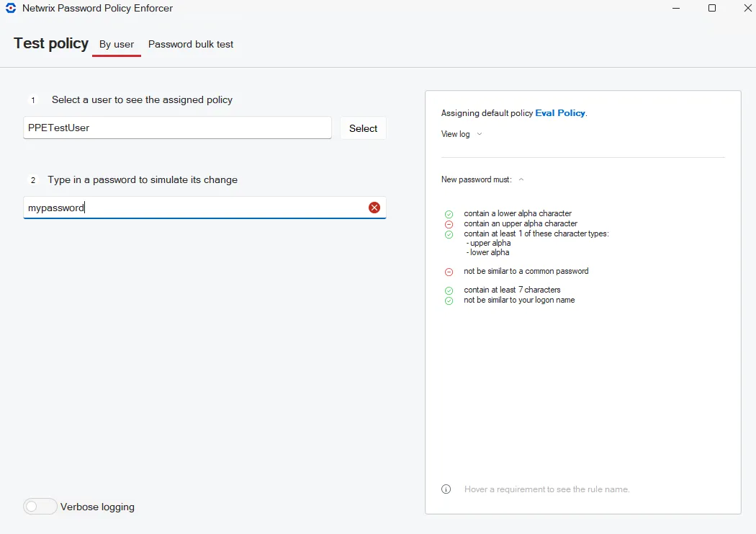
Task: Enable Verbose logging toggle
Action: [40, 507]
